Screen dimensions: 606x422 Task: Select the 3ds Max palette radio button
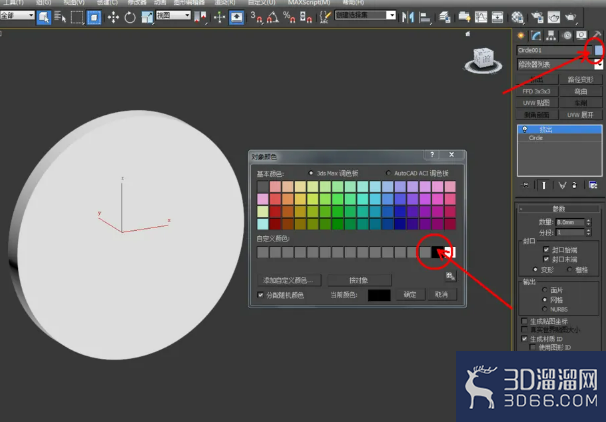[310, 173]
